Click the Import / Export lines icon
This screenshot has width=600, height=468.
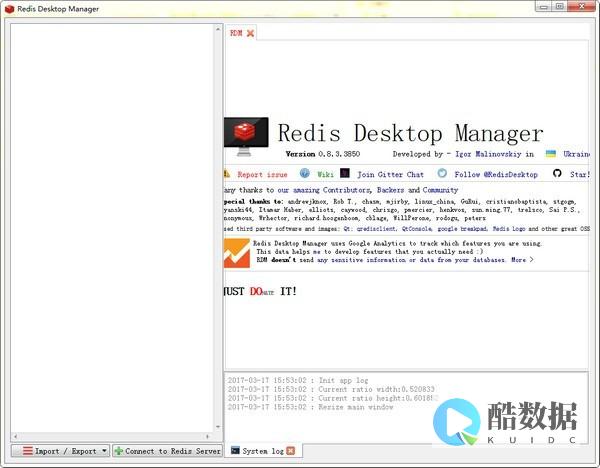click(28, 451)
